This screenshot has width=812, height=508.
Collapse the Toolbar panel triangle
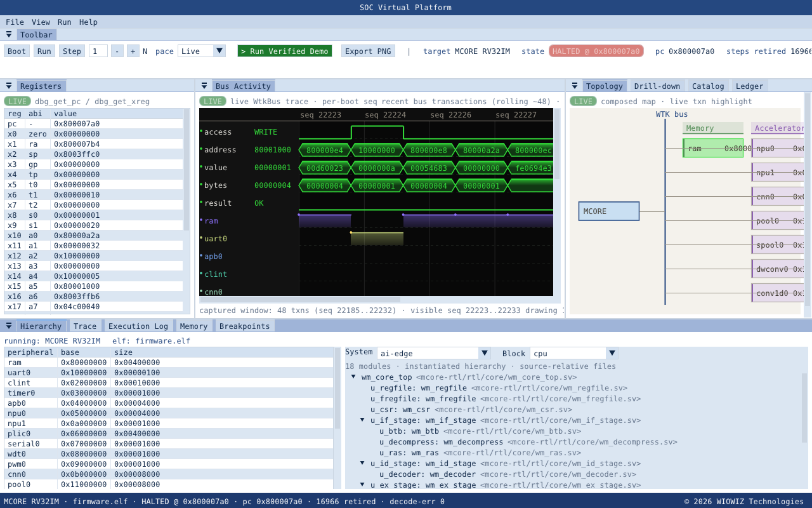point(9,34)
